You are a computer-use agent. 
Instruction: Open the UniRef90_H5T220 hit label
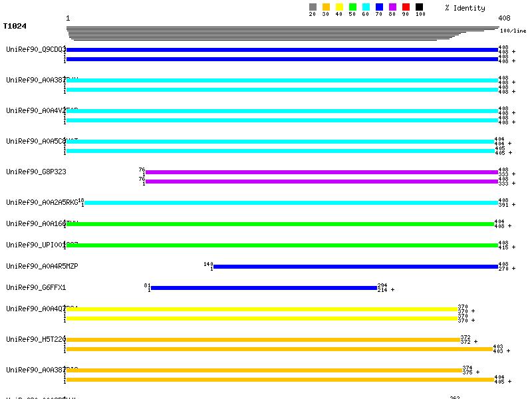[x=36, y=340]
